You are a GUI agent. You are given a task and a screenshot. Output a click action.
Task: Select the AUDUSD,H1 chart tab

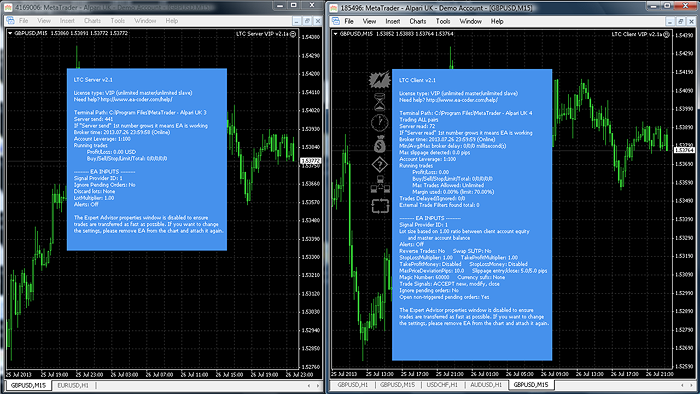485,385
